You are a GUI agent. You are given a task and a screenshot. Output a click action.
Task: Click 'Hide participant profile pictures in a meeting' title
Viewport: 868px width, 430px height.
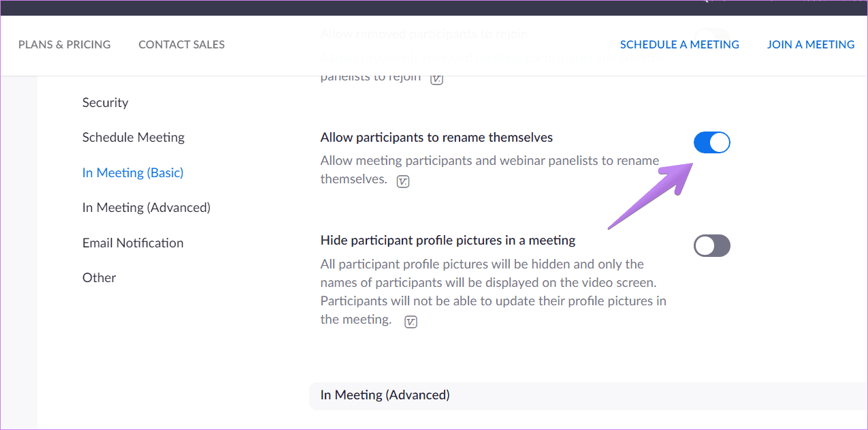point(448,241)
